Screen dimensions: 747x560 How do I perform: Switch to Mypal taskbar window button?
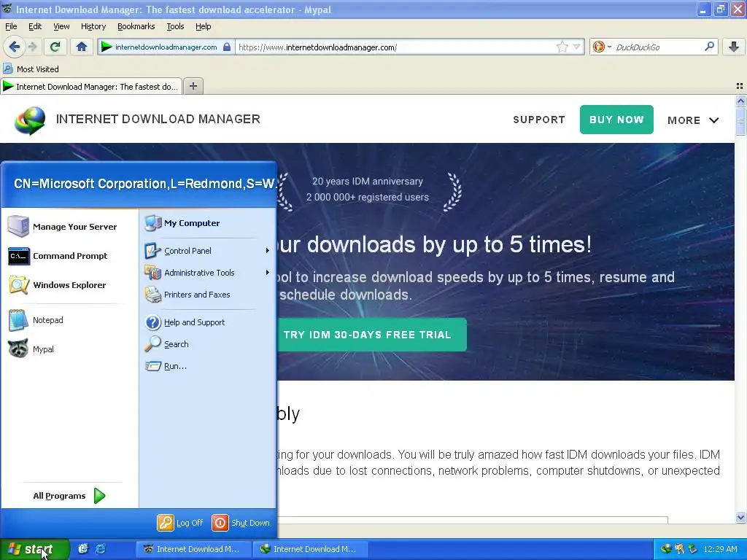point(193,549)
